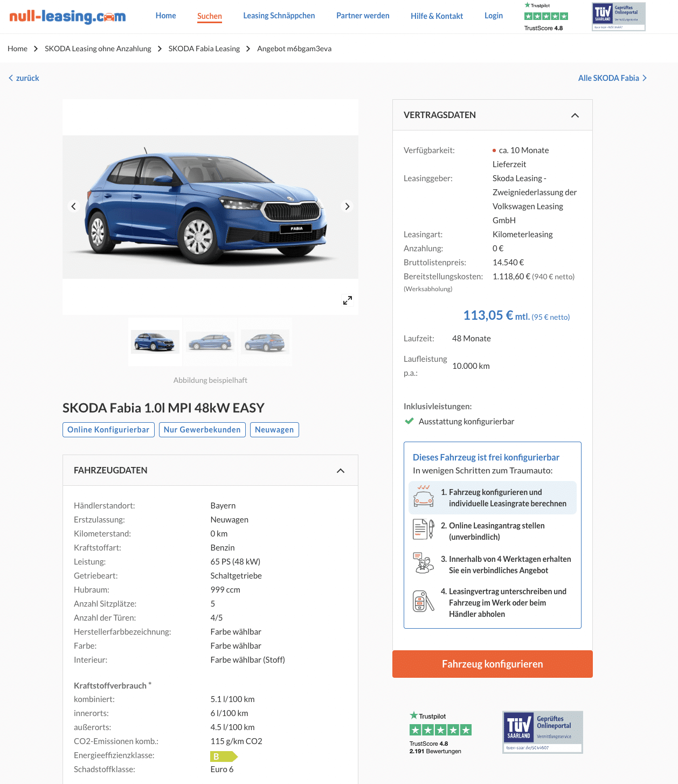678x784 pixels.
Task: Click step 4 Leasingvertrag unterschreiben
Action: pos(493,603)
